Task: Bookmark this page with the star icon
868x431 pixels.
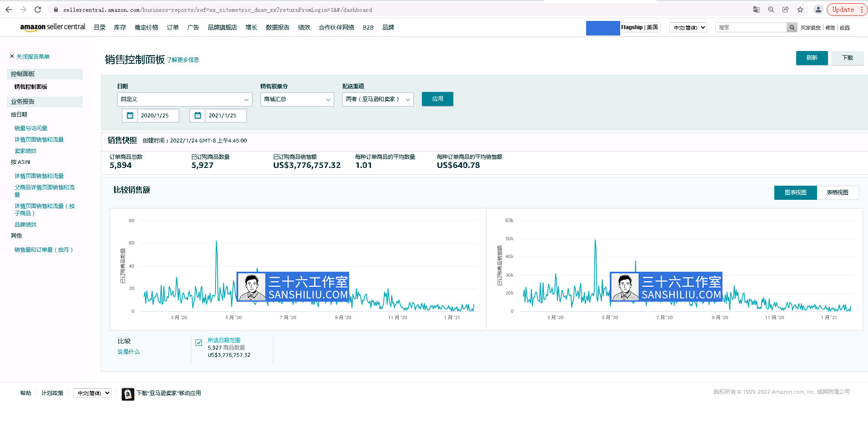Action: (800, 10)
